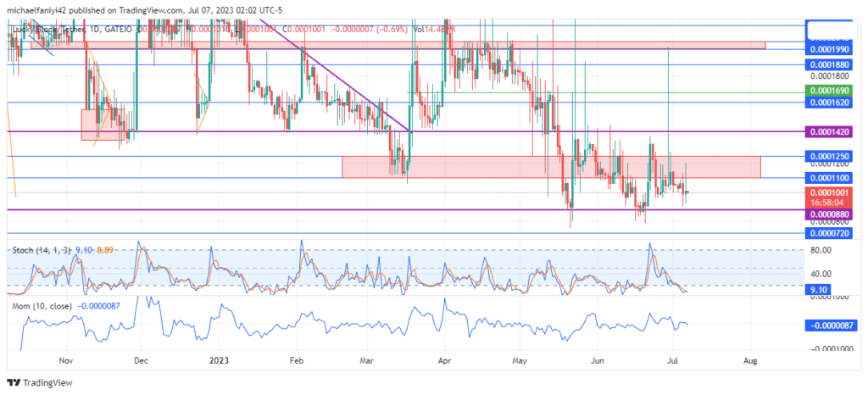Click the 0.0001100 price level label

tap(829, 178)
